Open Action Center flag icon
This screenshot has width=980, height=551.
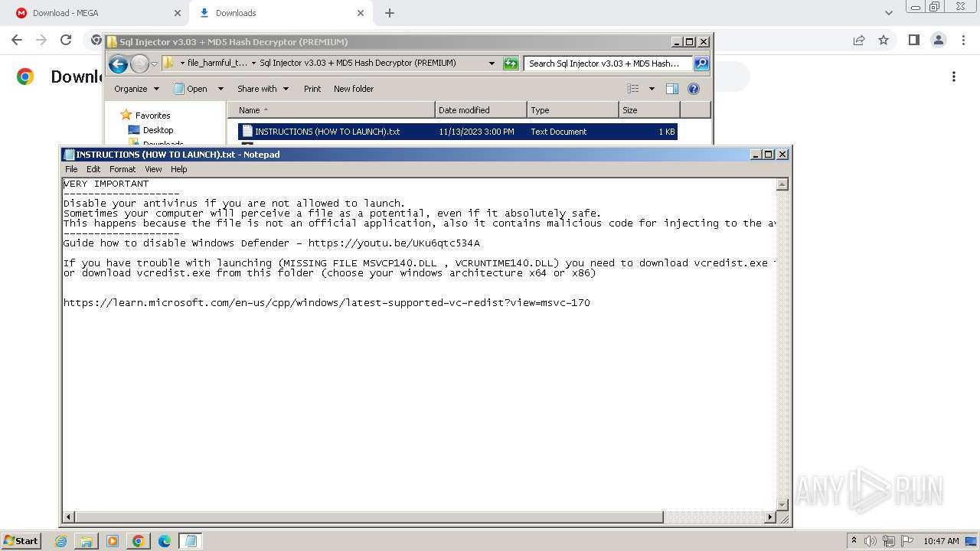coord(907,541)
